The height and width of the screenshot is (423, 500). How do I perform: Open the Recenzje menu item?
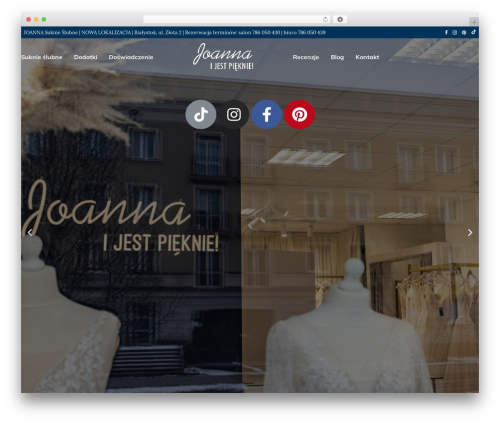(x=306, y=57)
